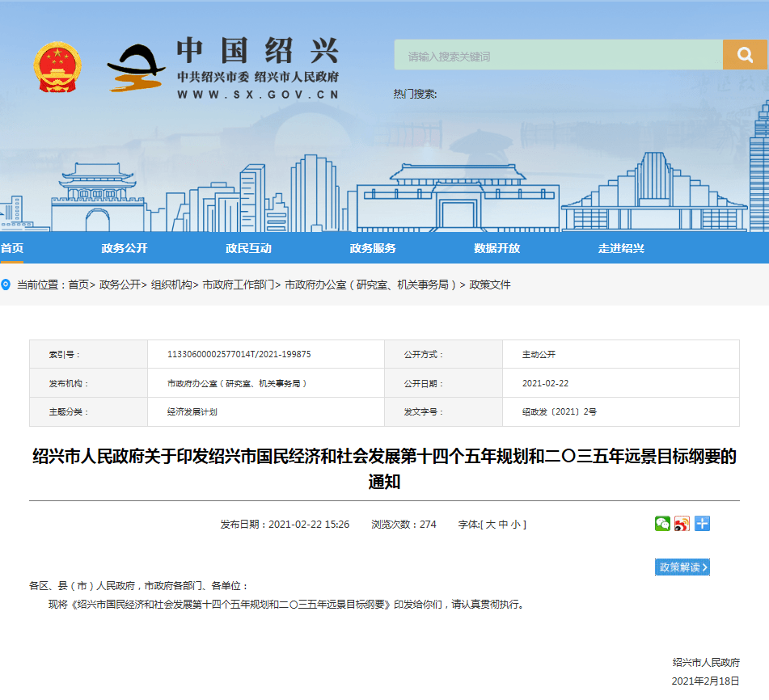Image resolution: width=769 pixels, height=700 pixels.
Task: Click the 政策解读 button
Action: pyautogui.click(x=682, y=567)
